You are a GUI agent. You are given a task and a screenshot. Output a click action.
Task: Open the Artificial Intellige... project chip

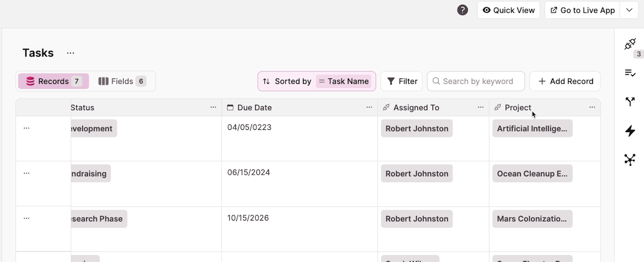(532, 129)
